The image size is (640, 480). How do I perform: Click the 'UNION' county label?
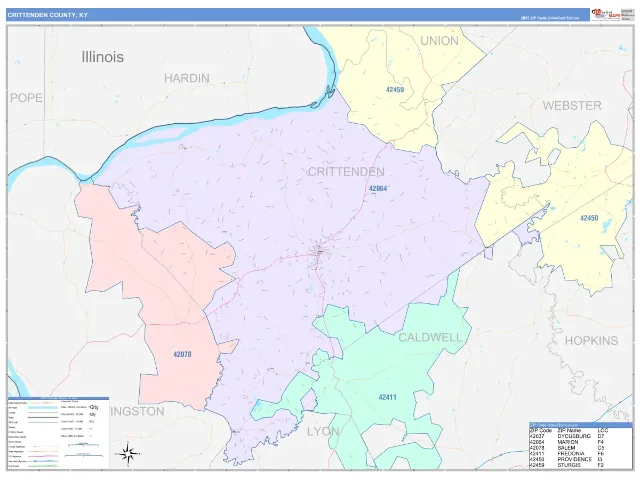(x=439, y=41)
